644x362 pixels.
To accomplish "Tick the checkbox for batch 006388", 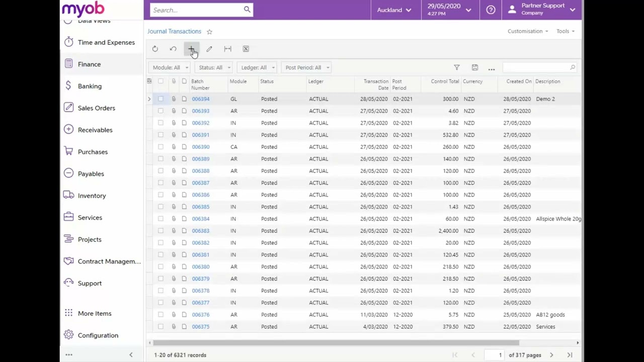I will click(x=160, y=171).
